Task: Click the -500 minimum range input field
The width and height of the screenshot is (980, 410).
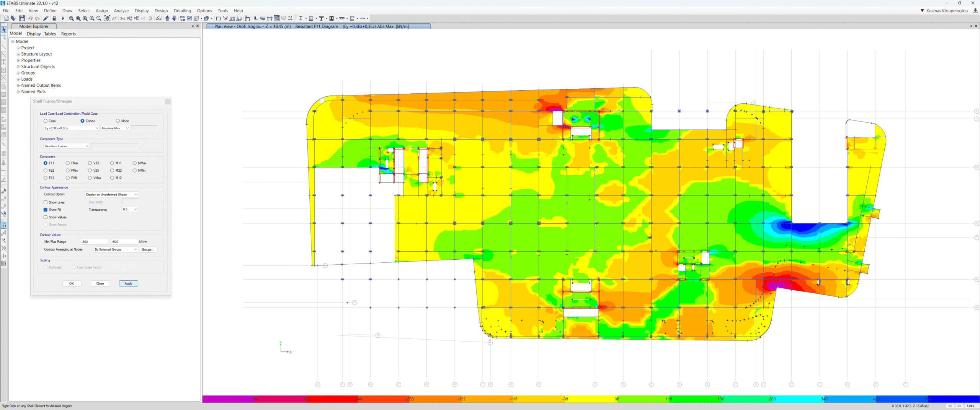Action: coord(95,242)
